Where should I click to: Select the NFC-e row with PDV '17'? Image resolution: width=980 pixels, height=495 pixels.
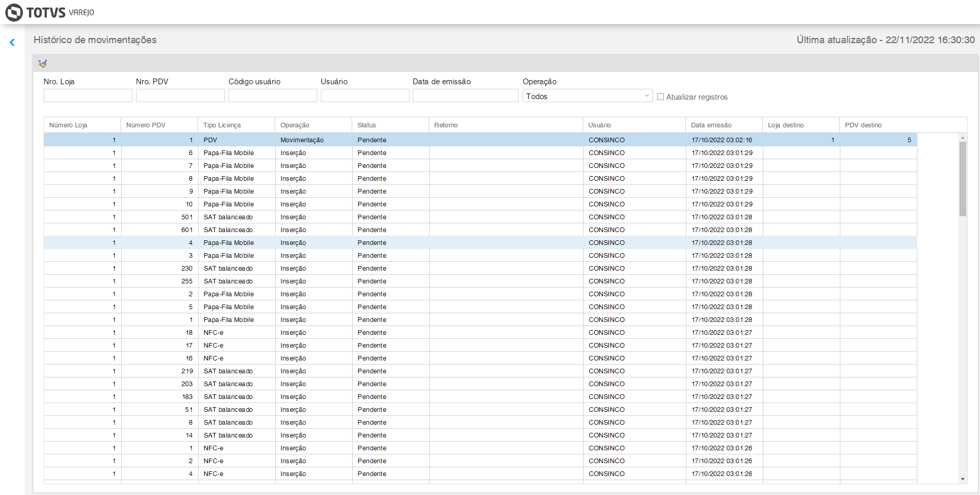pyautogui.click(x=481, y=346)
